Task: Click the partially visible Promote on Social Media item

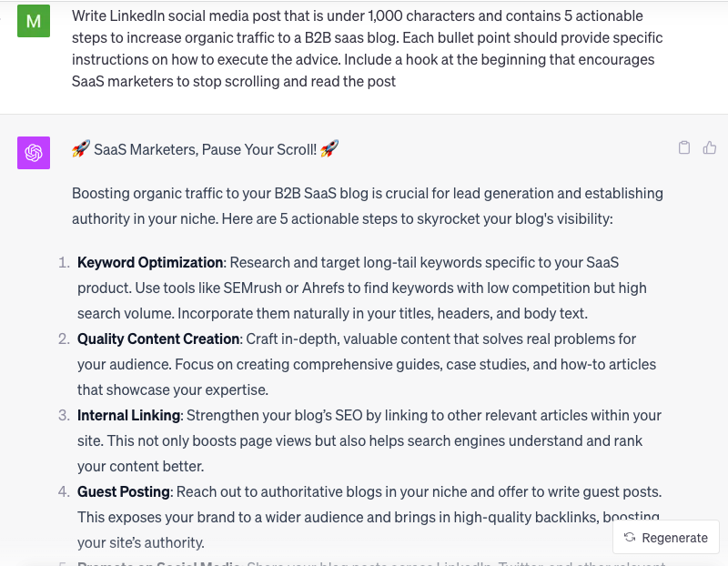Action: pyautogui.click(x=159, y=562)
